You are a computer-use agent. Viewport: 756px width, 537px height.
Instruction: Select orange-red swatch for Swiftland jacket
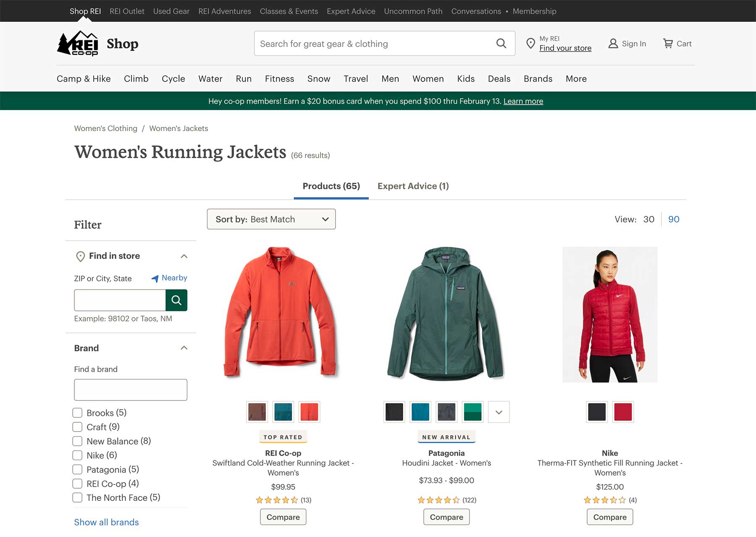[x=309, y=412]
